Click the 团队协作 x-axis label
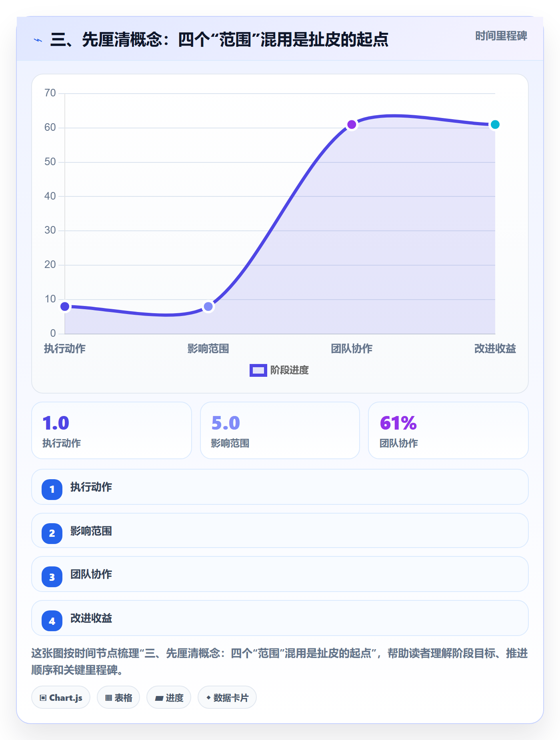 point(352,349)
